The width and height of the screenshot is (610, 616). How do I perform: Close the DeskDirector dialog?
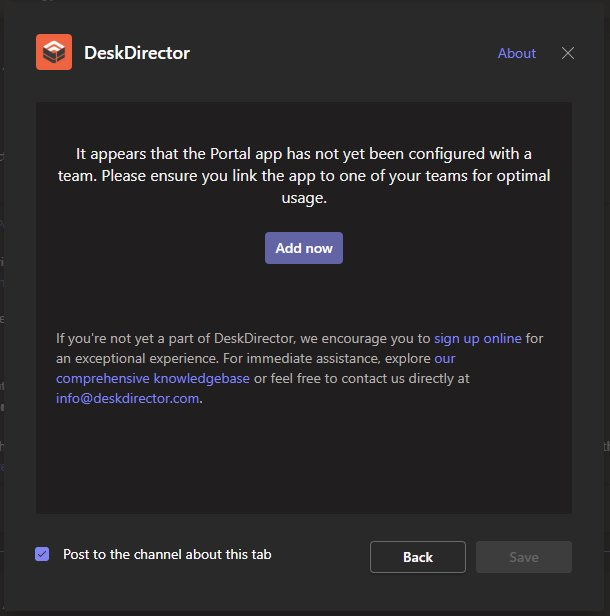pos(568,53)
